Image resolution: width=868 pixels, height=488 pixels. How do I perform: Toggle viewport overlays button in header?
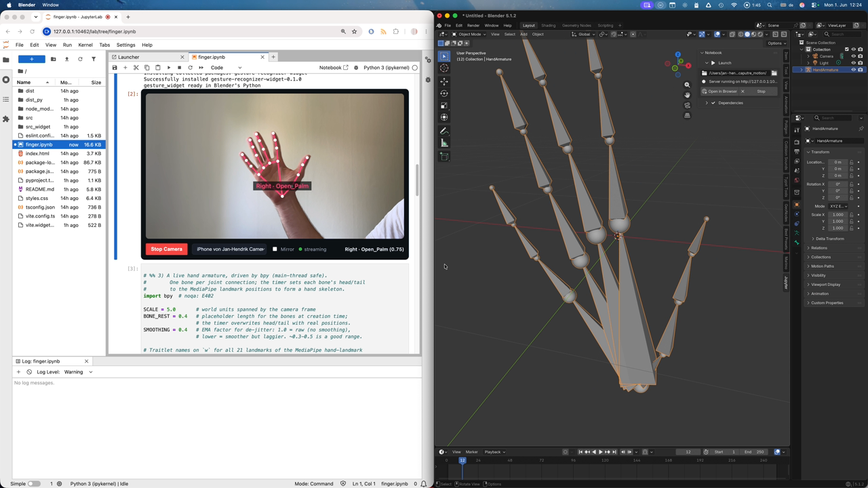(x=717, y=34)
